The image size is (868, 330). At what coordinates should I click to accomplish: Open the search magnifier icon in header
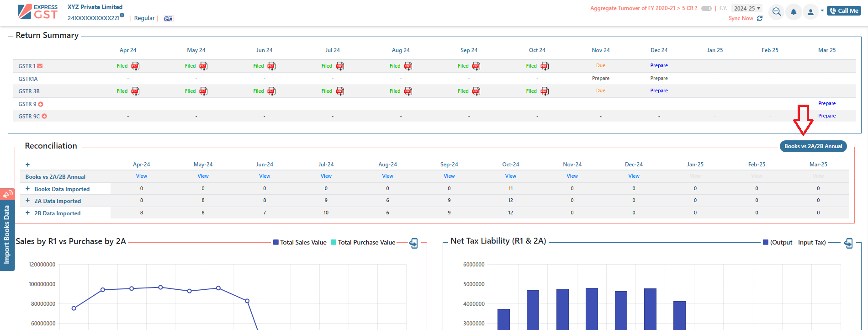pos(777,11)
